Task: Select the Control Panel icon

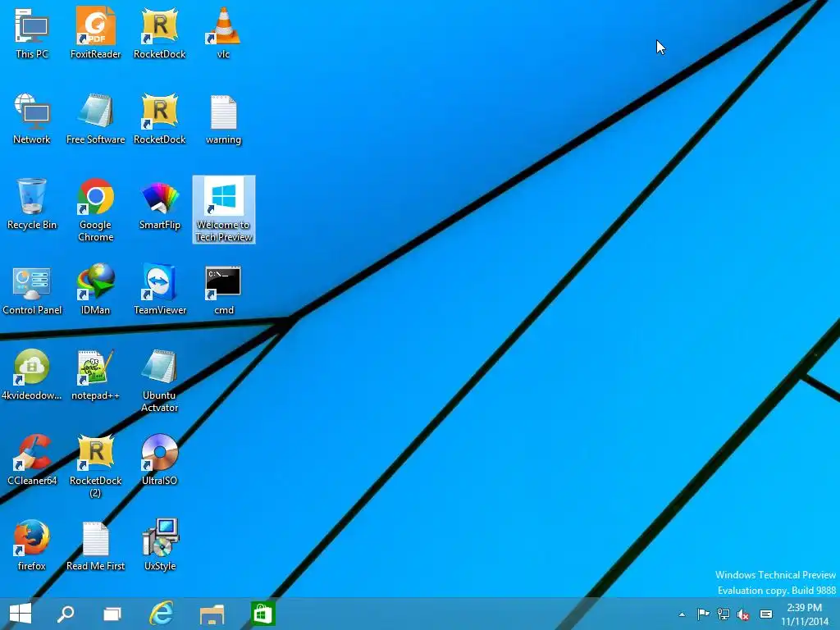Action: point(32,290)
